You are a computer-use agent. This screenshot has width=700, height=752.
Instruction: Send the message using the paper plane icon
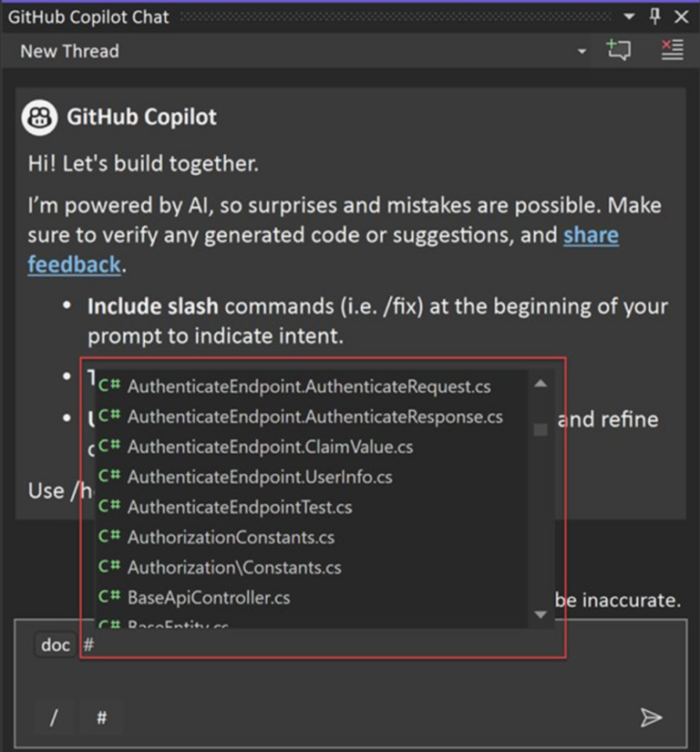(x=652, y=717)
